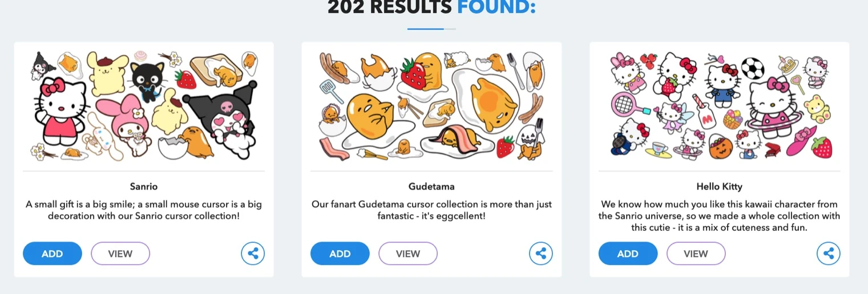
Task: Select the Hello Kitty preview image
Action: 719,106
